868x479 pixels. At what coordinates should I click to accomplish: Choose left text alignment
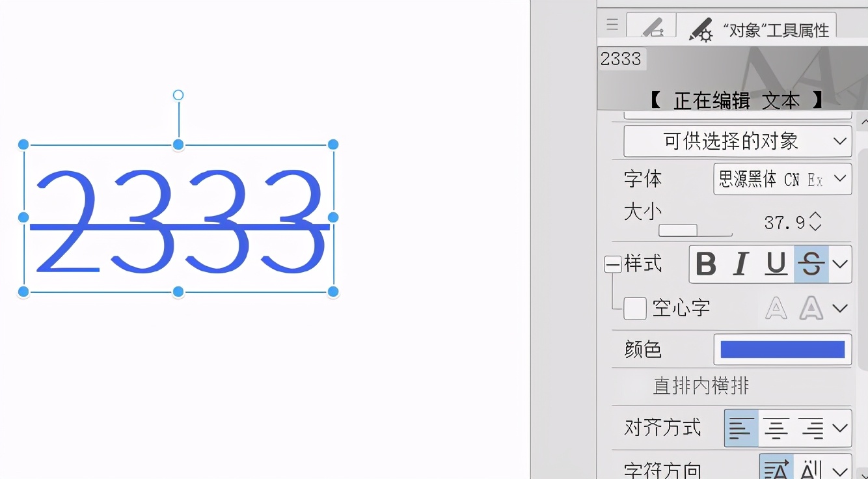[741, 428]
